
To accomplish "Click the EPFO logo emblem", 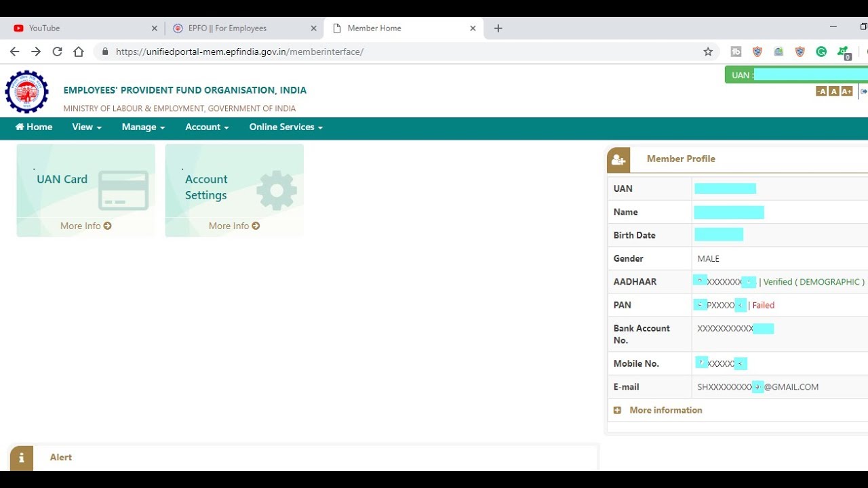I will point(27,91).
